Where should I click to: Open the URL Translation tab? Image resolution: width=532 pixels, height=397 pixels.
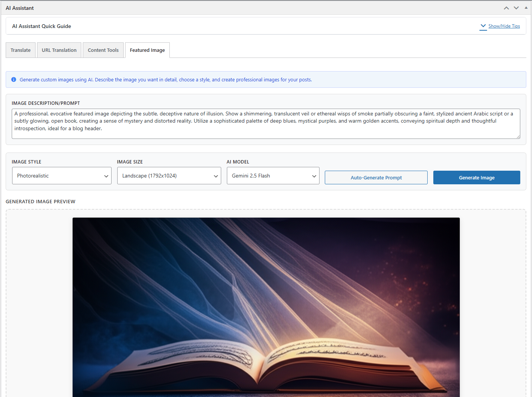(x=59, y=50)
